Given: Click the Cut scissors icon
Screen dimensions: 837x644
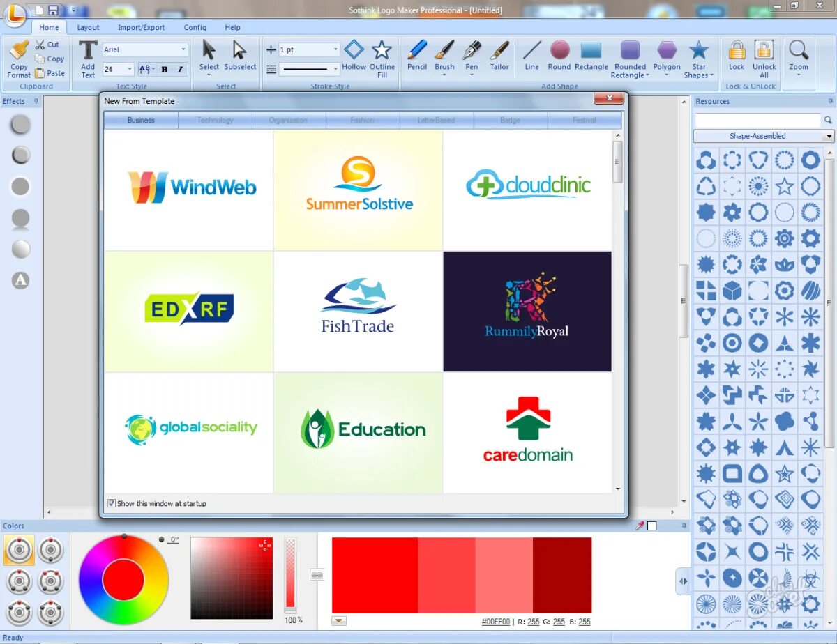Looking at the screenshot, I should [40, 45].
